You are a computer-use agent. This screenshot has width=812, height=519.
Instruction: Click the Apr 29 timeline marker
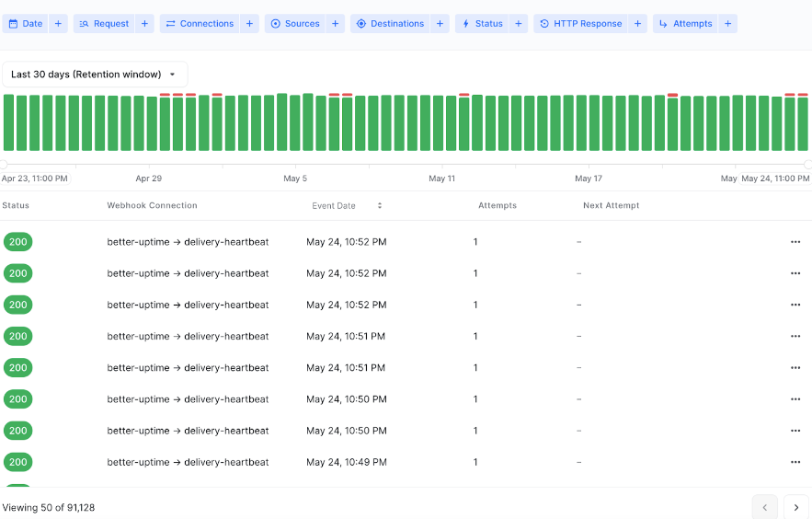click(149, 179)
